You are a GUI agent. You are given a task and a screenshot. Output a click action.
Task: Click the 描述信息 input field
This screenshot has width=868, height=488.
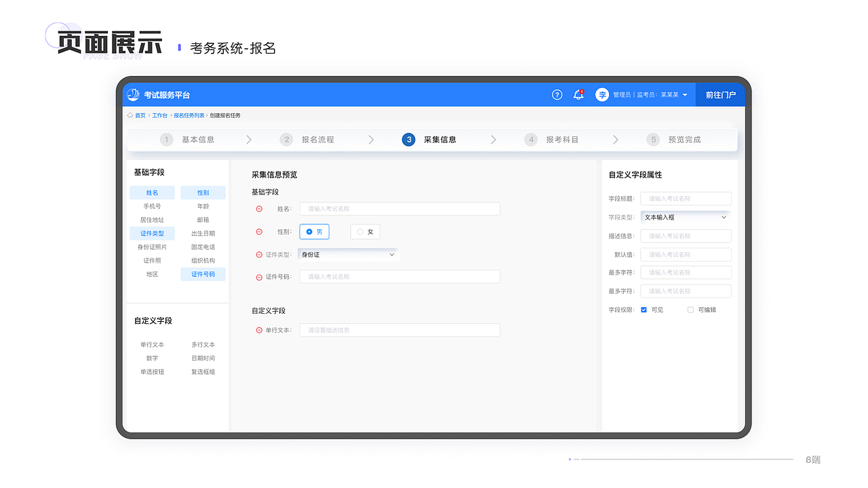click(x=686, y=236)
